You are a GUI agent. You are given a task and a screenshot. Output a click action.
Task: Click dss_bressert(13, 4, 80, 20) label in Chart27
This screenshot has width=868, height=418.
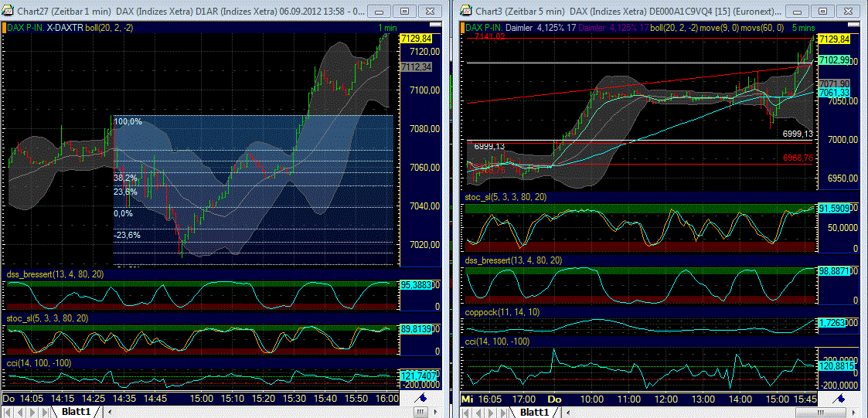[x=55, y=274]
